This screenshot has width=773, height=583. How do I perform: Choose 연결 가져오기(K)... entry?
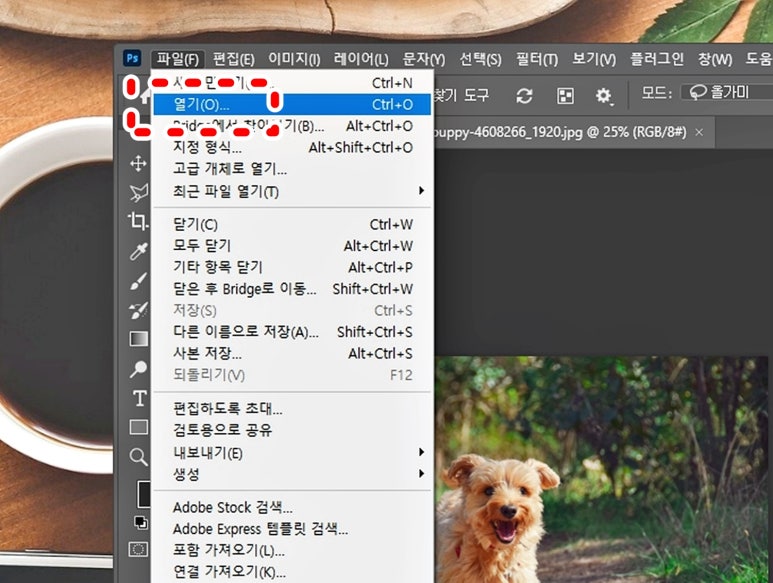coord(292,572)
